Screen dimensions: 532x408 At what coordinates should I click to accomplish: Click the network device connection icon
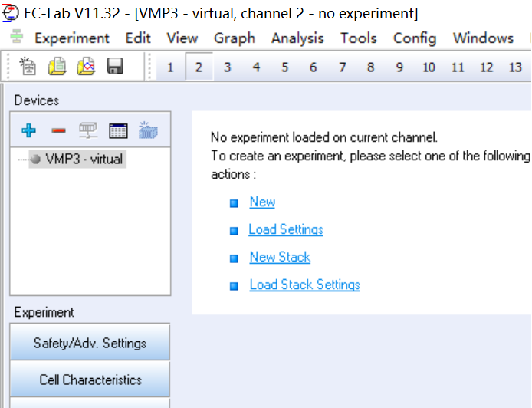click(88, 131)
